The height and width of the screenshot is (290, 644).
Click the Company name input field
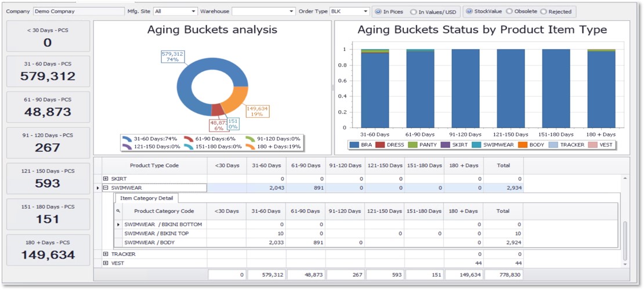pyautogui.click(x=78, y=11)
